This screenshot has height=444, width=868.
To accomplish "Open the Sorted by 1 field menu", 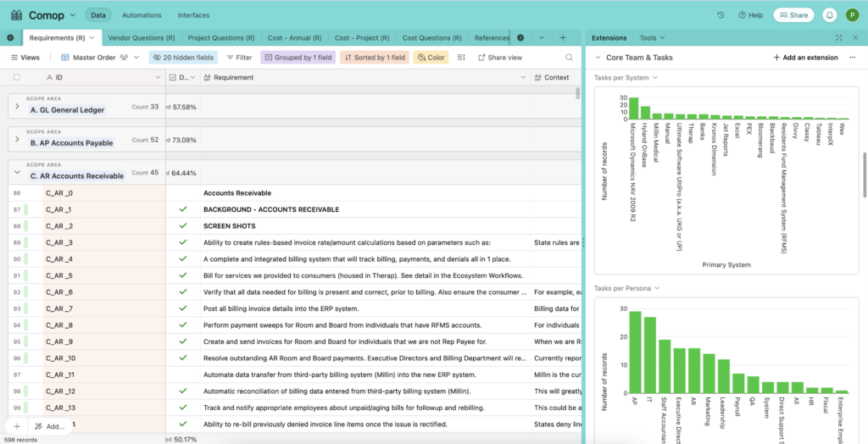I will pos(374,57).
